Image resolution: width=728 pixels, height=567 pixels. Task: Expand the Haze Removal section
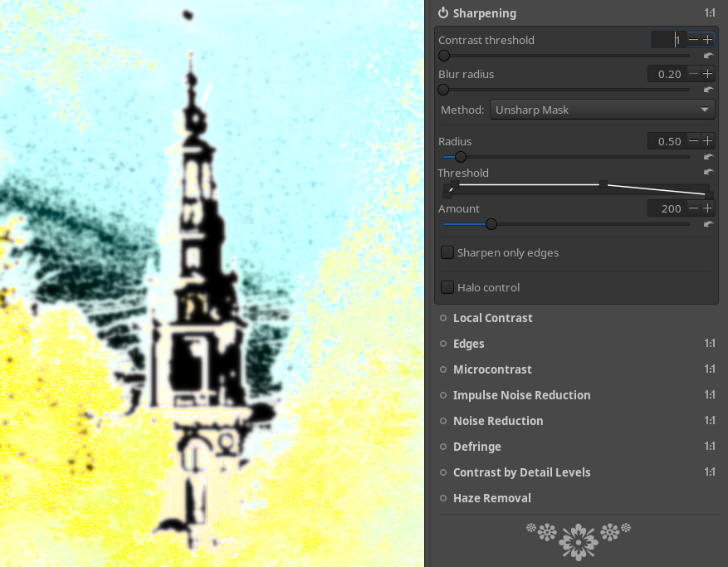click(491, 498)
